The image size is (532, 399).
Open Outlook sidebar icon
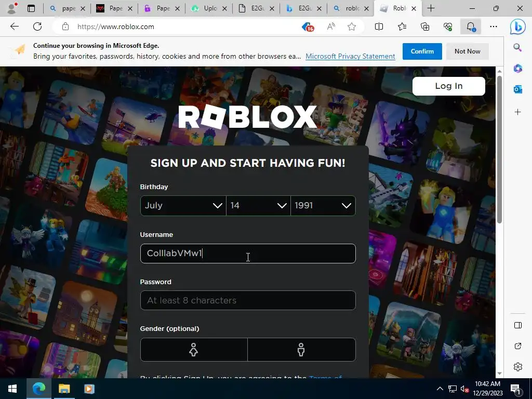tap(518, 89)
